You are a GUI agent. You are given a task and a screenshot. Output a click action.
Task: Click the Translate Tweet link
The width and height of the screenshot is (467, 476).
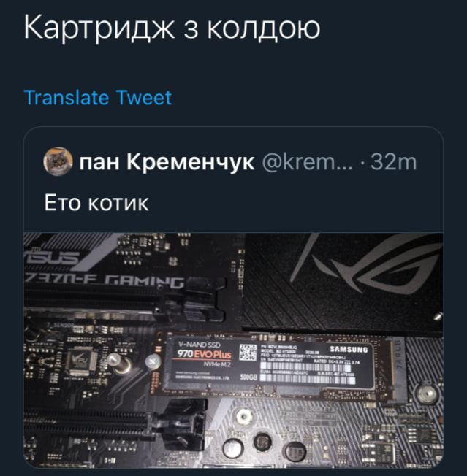pos(98,97)
